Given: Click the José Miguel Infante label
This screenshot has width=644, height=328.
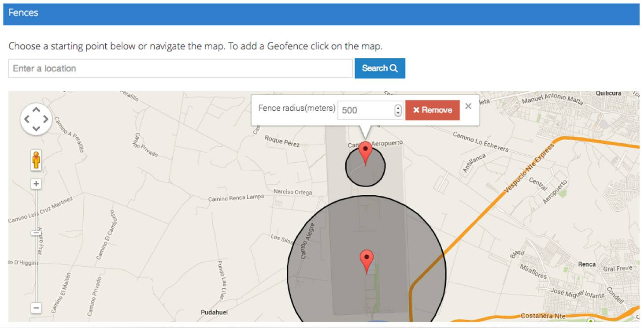Looking at the screenshot, I should pos(578,293).
